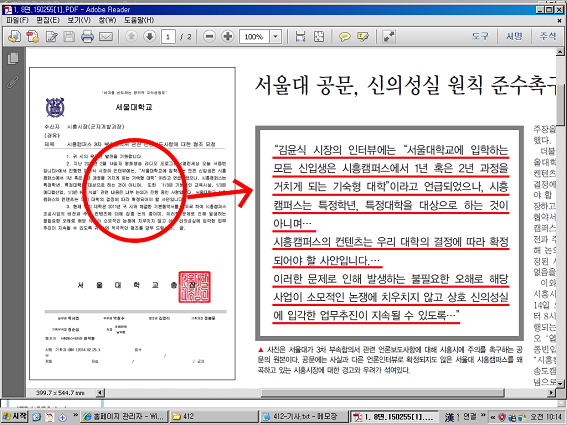
Task: Click the second quick launch icon
Action: (x=49, y=417)
